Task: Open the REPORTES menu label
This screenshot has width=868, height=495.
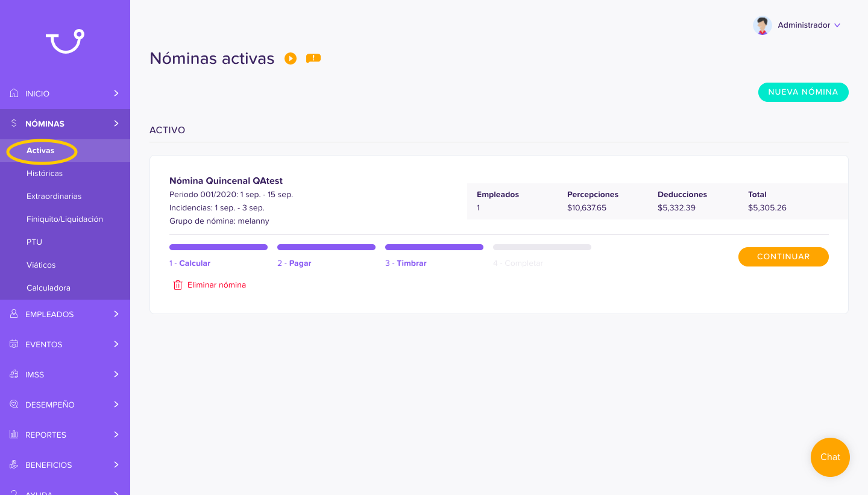Action: pyautogui.click(x=46, y=435)
